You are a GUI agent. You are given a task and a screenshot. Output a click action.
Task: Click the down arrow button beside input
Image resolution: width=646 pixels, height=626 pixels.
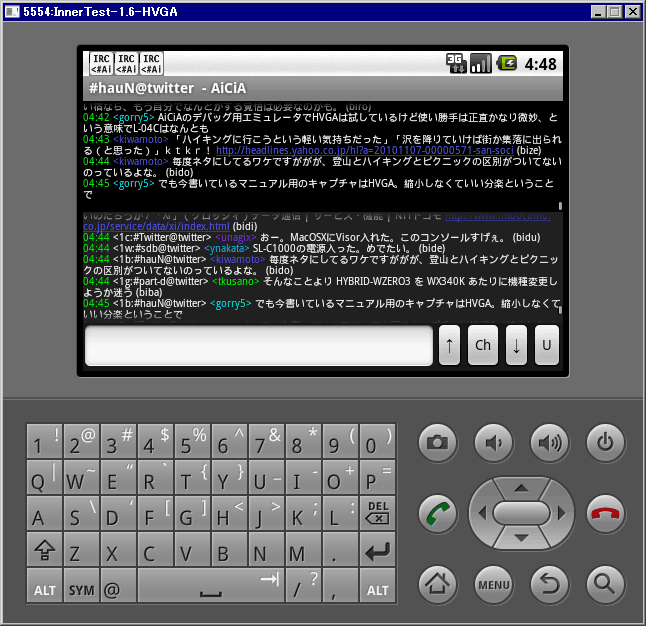(516, 345)
